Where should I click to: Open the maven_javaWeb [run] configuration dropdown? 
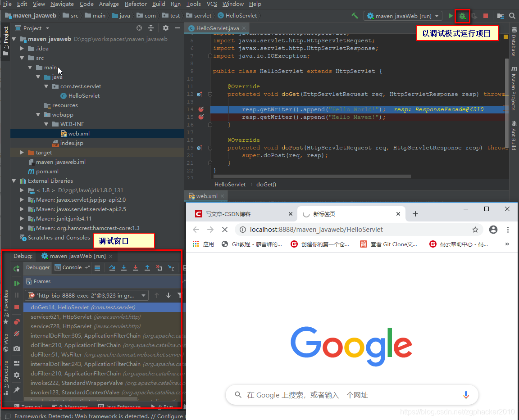pyautogui.click(x=403, y=16)
